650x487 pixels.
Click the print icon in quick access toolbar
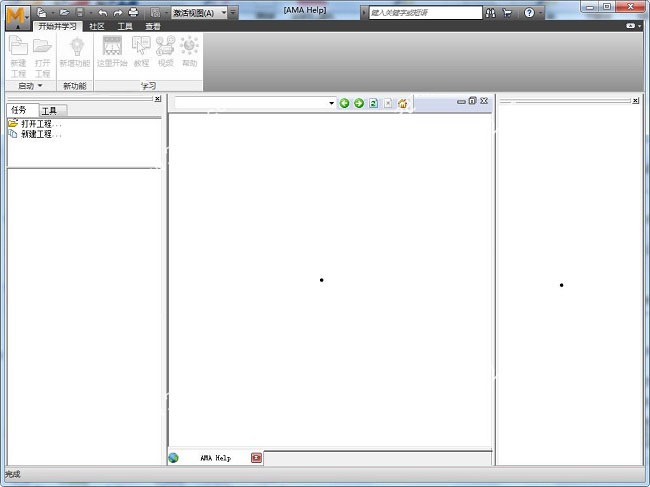(x=133, y=13)
